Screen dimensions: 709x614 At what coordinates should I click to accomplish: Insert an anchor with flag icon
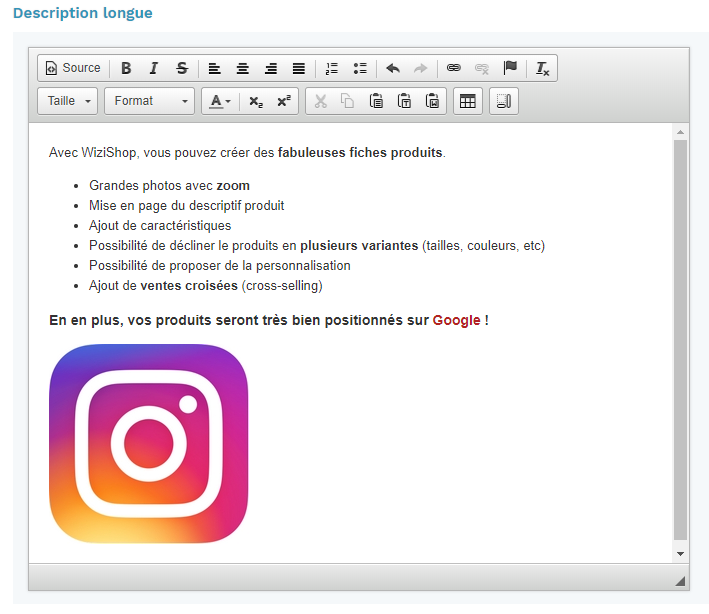510,68
